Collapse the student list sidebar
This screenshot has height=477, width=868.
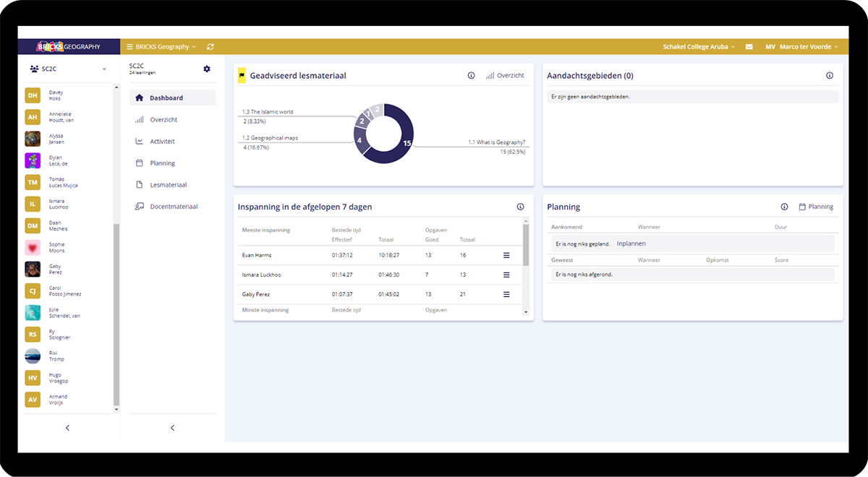[x=68, y=428]
